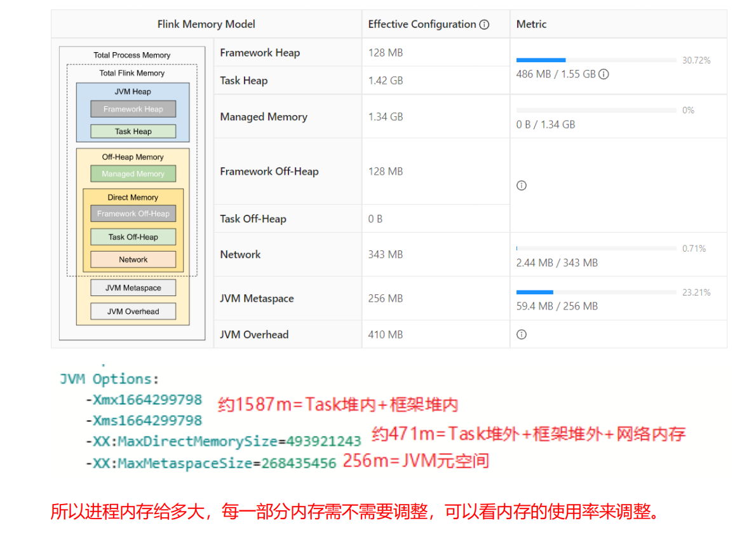
Task: Click the JVM Heap label in diagram
Action: 133,92
